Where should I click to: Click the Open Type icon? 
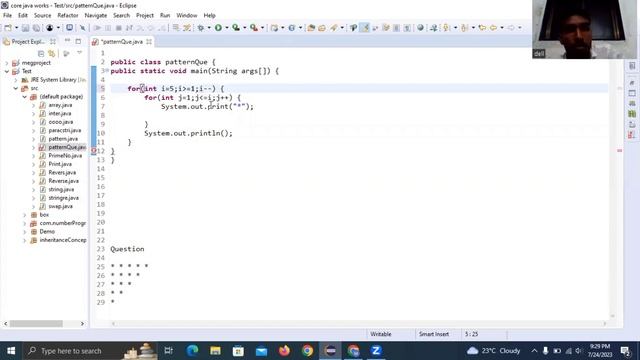click(x=311, y=28)
